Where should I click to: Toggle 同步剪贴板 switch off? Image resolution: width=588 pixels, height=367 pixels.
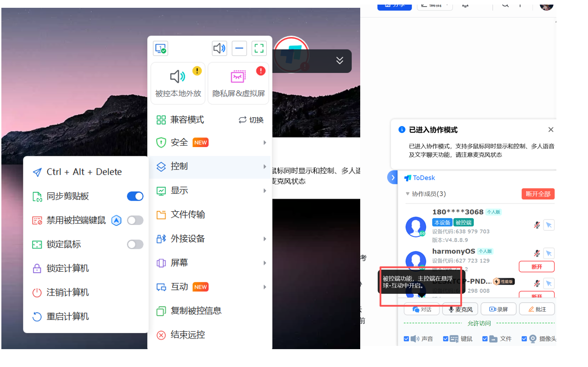(135, 196)
